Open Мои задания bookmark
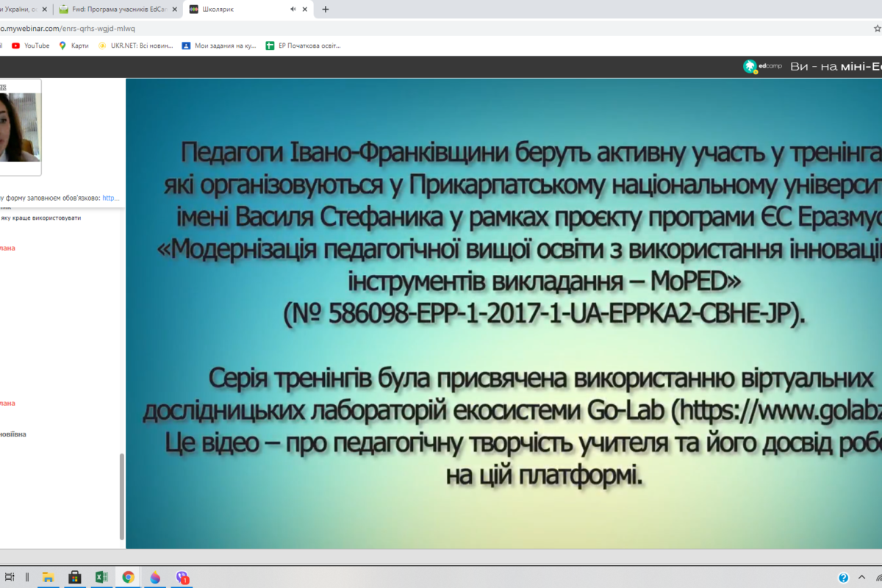Image resolution: width=882 pixels, height=588 pixels. click(219, 46)
